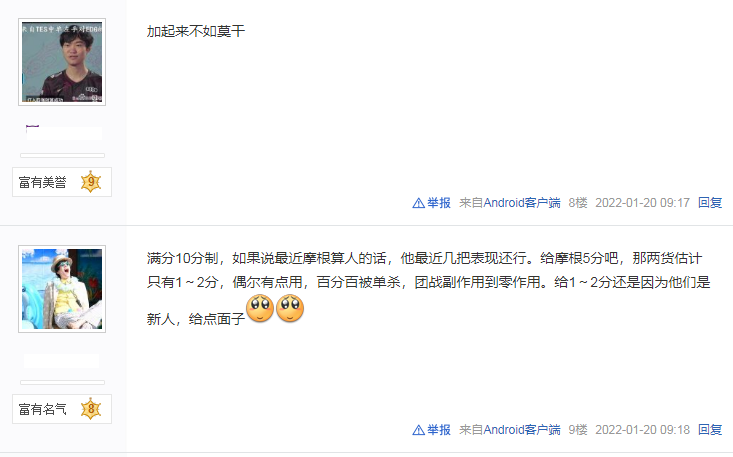The width and height of the screenshot is (733, 457).
Task: Click level 9 star badge icon
Action: pos(91,182)
